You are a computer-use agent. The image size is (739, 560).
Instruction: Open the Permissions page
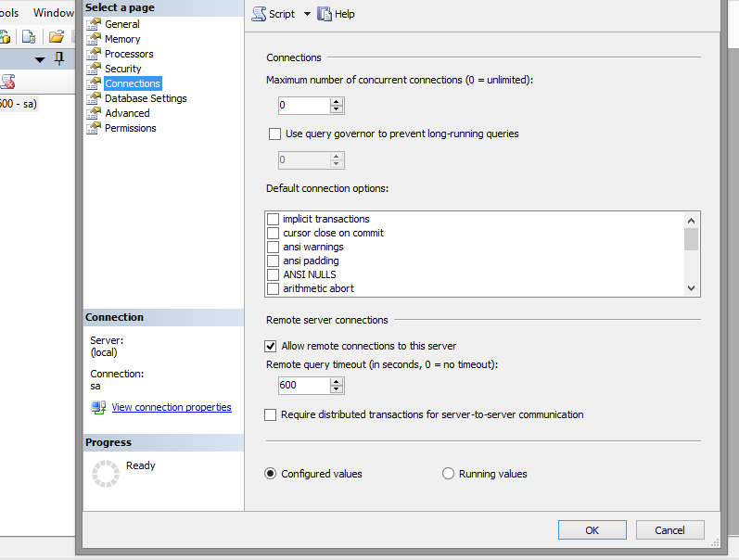(x=130, y=128)
